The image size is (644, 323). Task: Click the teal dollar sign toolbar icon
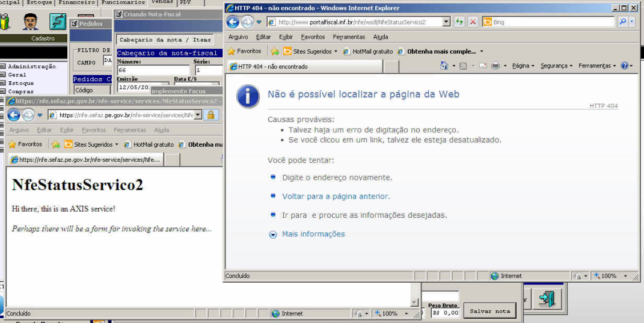point(58,22)
